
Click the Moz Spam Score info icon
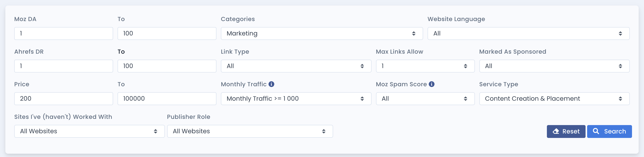tap(432, 84)
